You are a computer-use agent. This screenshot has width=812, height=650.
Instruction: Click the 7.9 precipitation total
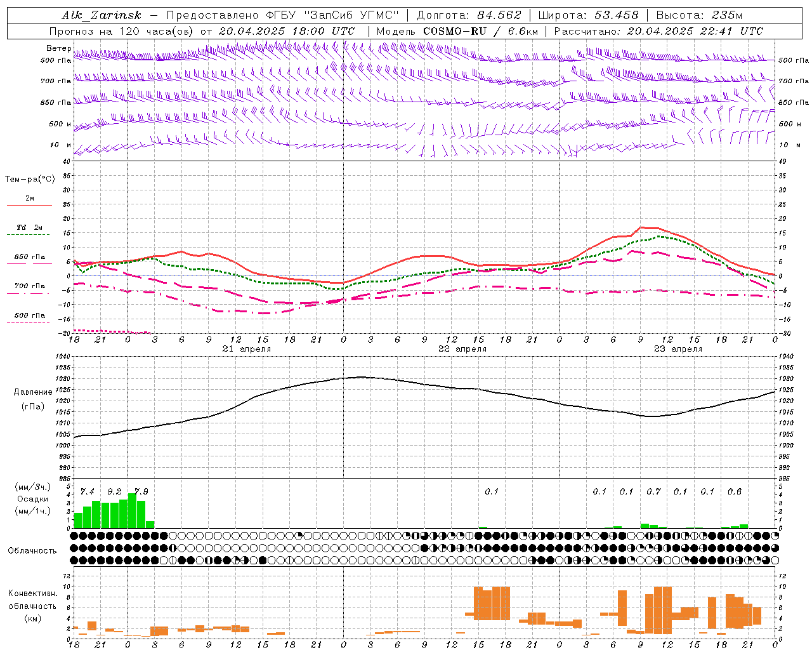tap(141, 492)
